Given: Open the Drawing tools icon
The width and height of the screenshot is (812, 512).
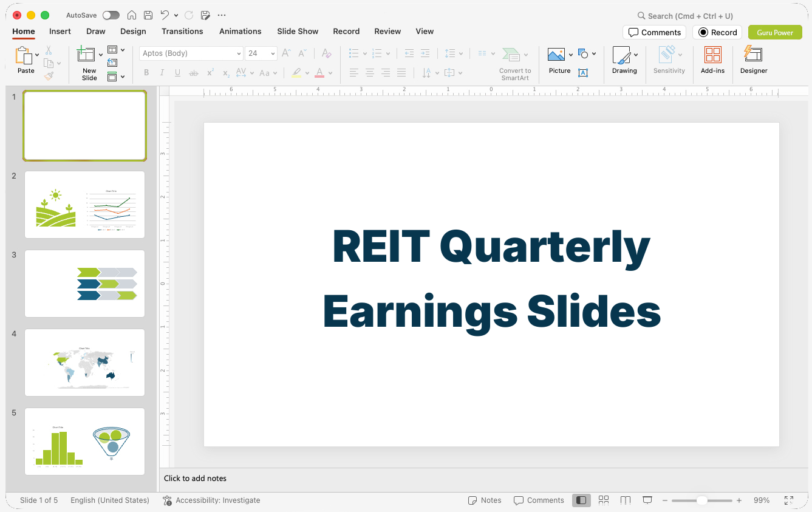Looking at the screenshot, I should [x=621, y=55].
